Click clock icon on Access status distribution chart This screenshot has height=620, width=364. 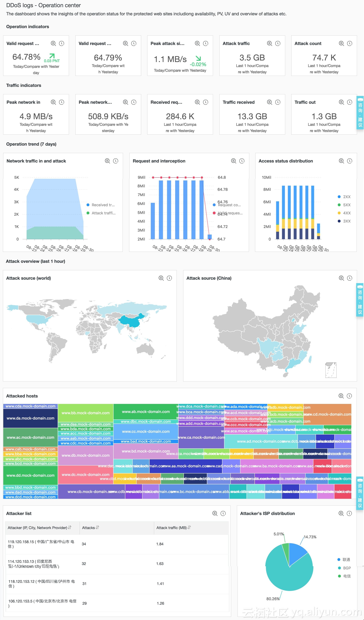tap(349, 161)
